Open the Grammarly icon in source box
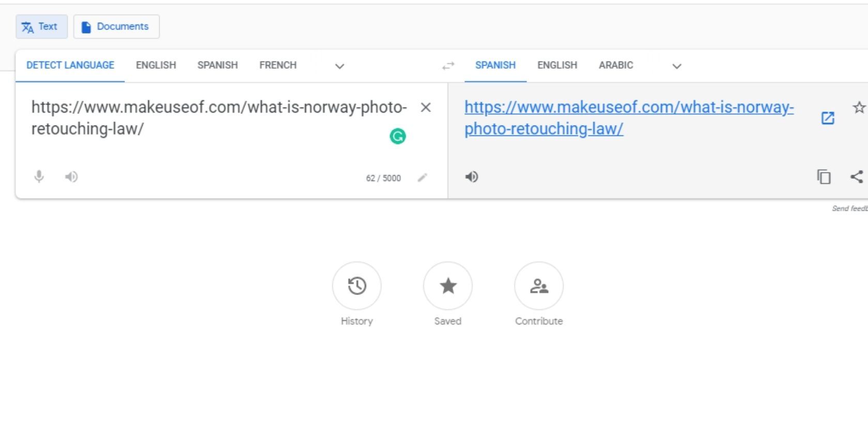The width and height of the screenshot is (868, 434). 397,136
